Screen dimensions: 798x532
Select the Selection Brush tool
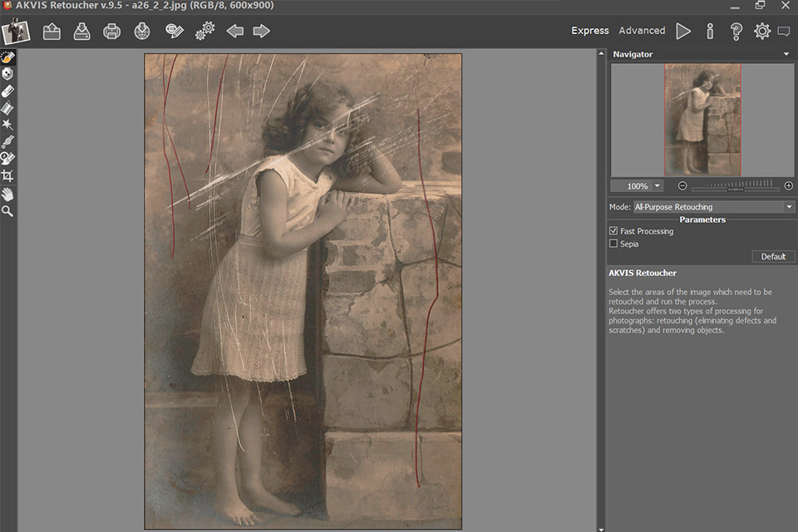tap(7, 57)
